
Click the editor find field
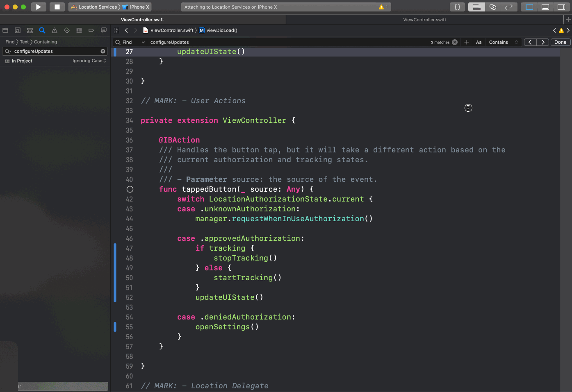coord(287,42)
